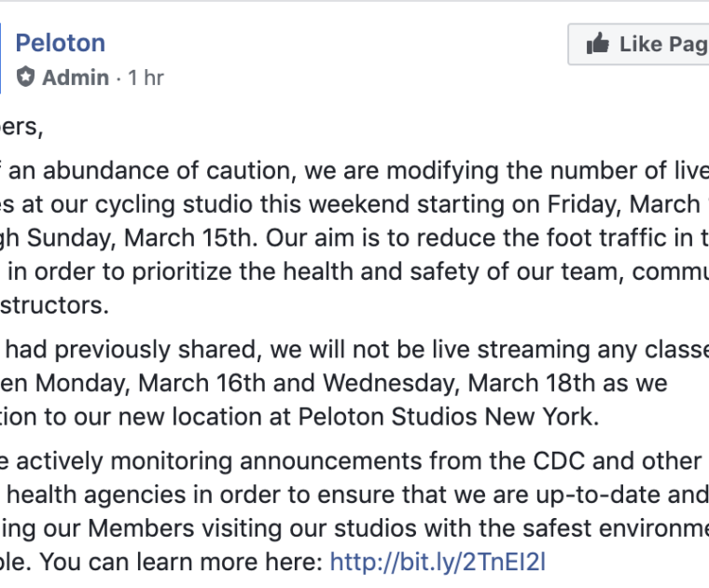Click the phrase "previously shared" in the post

pos(128,351)
